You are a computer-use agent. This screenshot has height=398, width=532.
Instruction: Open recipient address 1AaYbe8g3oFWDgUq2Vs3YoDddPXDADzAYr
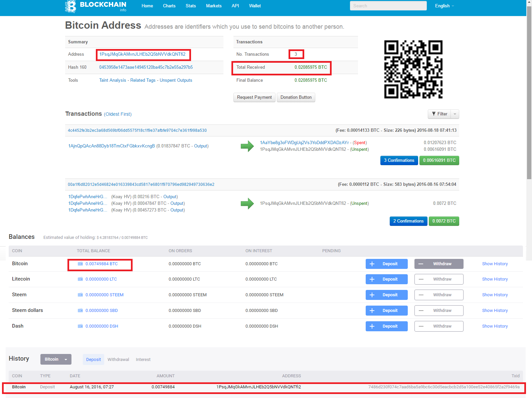click(304, 143)
